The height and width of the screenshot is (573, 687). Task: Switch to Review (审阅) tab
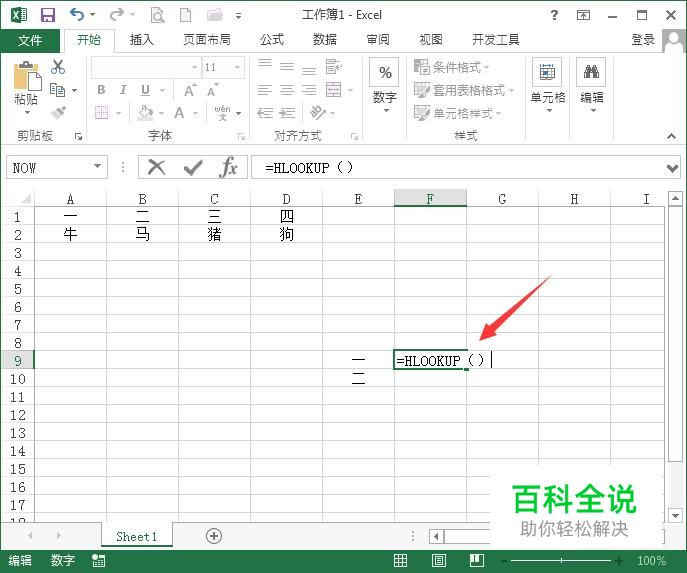tap(378, 40)
